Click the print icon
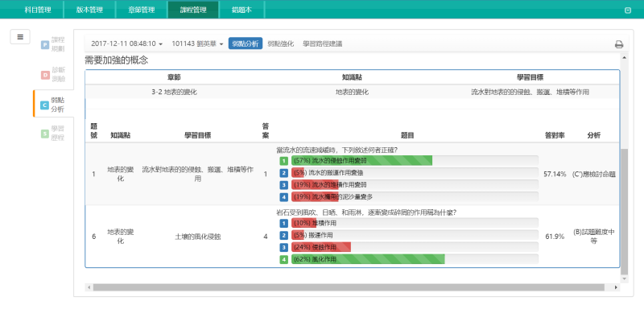This screenshot has height=309, width=644. pyautogui.click(x=619, y=44)
